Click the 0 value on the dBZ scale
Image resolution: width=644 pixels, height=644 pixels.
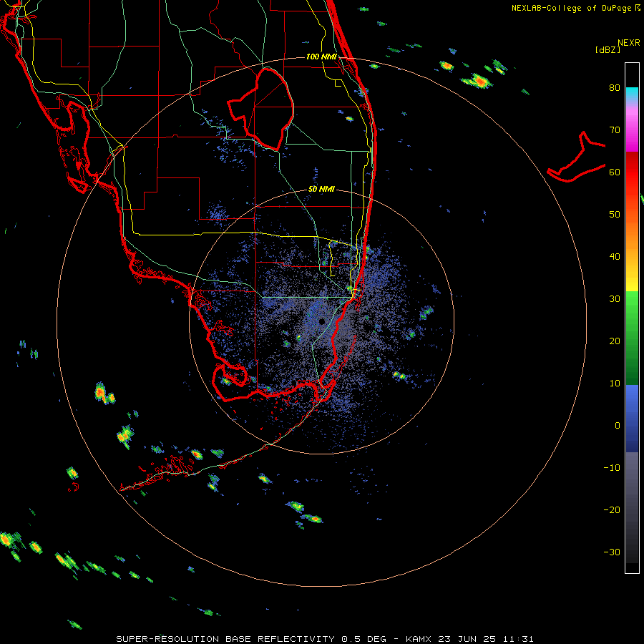618,426
